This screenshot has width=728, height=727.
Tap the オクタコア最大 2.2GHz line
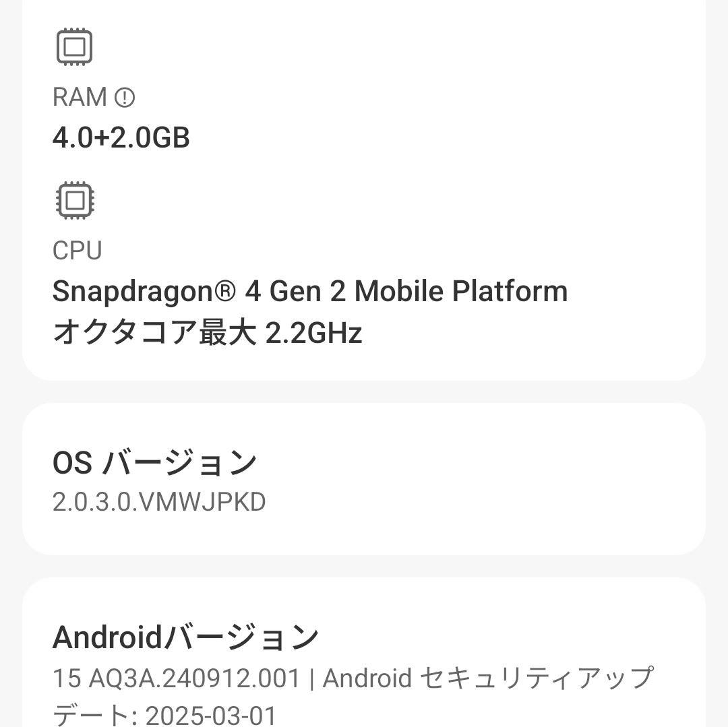209,331
